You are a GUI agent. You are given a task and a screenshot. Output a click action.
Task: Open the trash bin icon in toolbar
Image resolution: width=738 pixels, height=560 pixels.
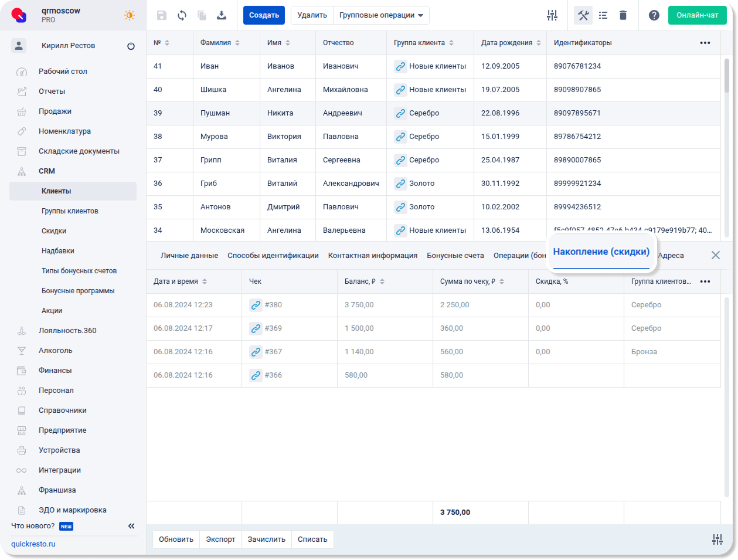pos(623,15)
